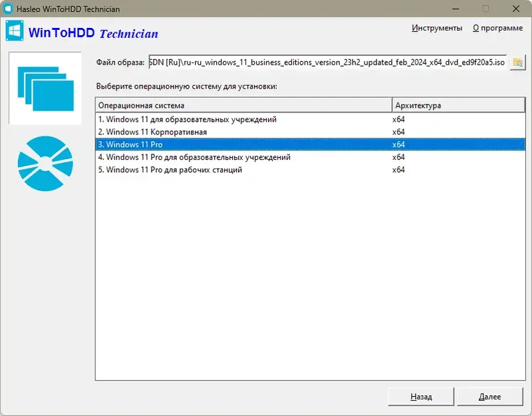The width and height of the screenshot is (532, 416).
Task: Select the 3. Windows 11 Pro row
Action: pyautogui.click(x=310, y=144)
